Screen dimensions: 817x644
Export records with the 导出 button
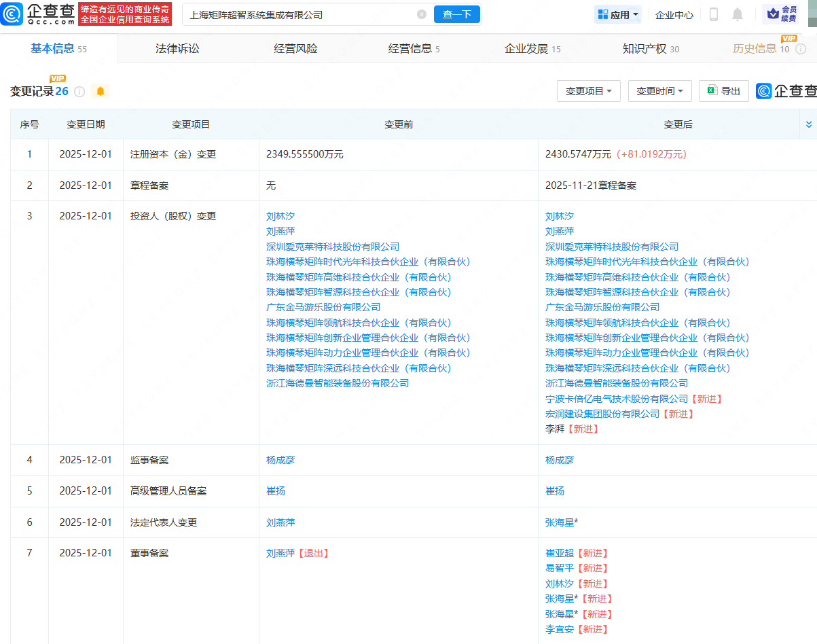coord(723,91)
